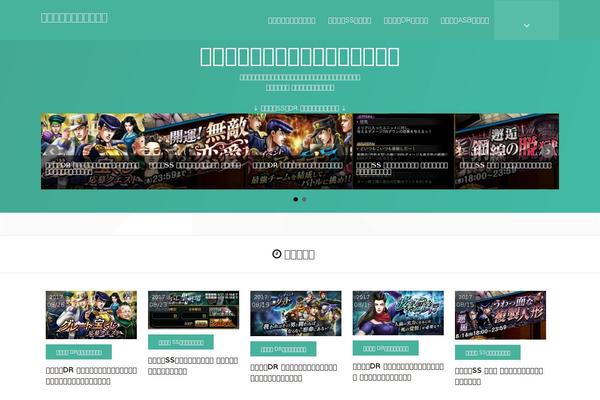600x400 pixels.
Task: Open the article thumbnail with woman in red scarf
Action: point(398,313)
